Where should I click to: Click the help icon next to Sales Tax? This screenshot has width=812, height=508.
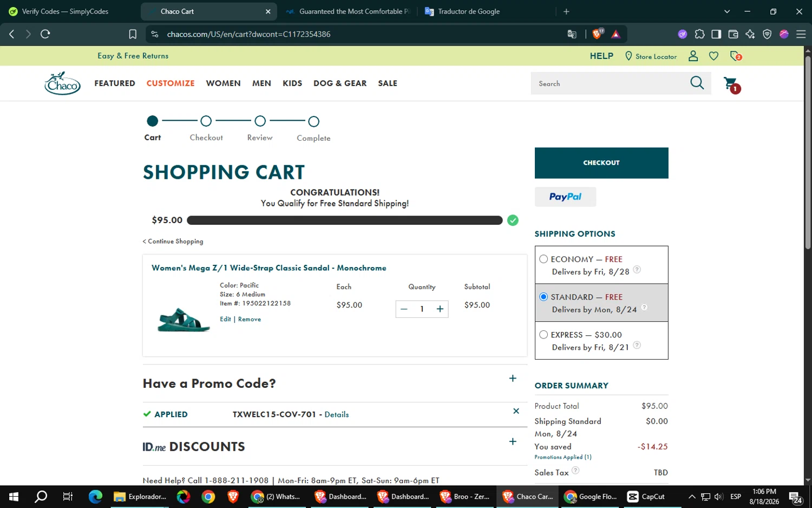pyautogui.click(x=575, y=471)
